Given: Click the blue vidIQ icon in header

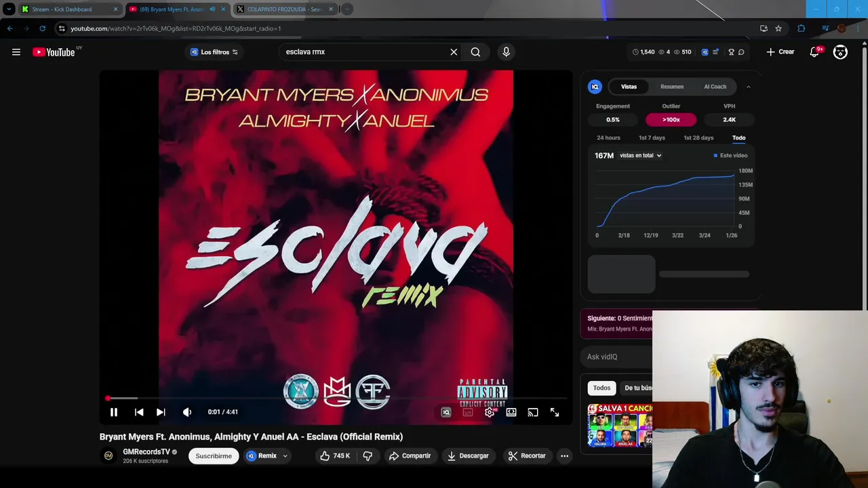Looking at the screenshot, I should (705, 52).
